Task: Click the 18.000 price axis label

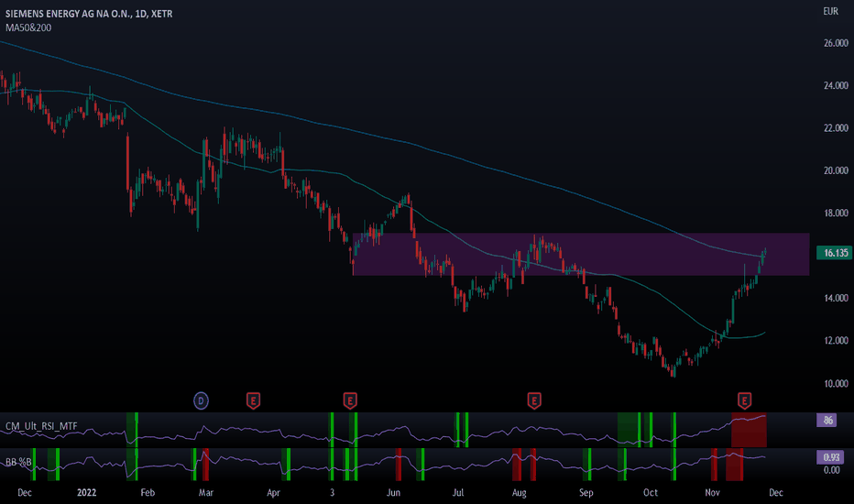Action: click(x=836, y=213)
